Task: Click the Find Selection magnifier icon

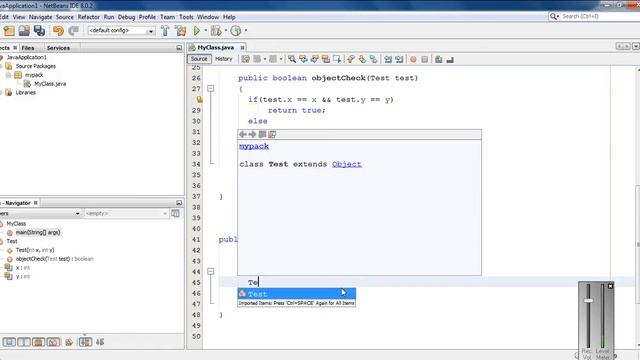Action: [292, 59]
